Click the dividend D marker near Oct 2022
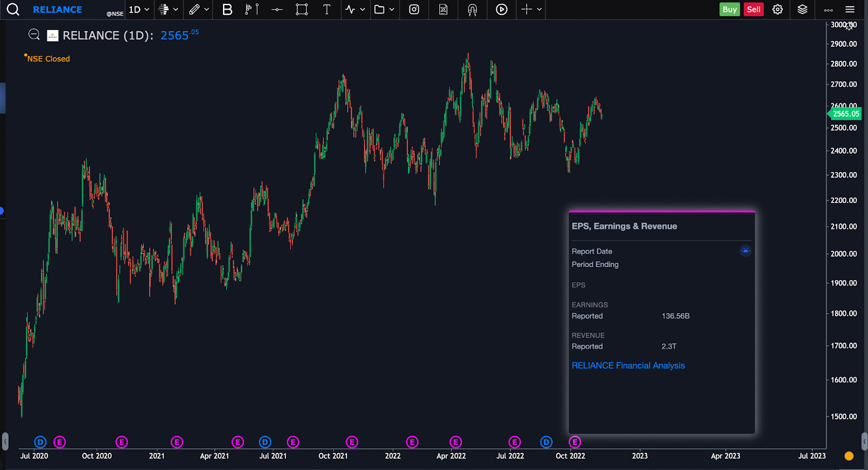The image size is (868, 470). pos(546,442)
